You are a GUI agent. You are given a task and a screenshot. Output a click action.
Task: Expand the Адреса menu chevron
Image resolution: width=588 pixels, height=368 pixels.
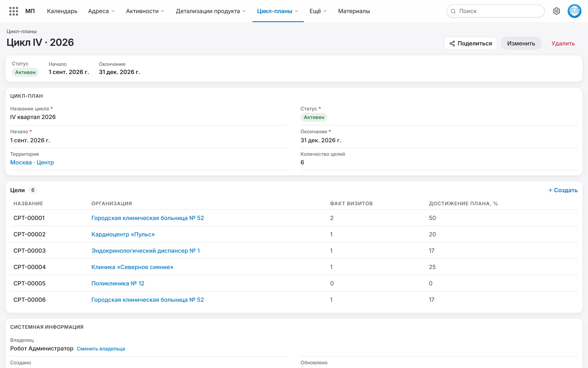click(x=113, y=11)
